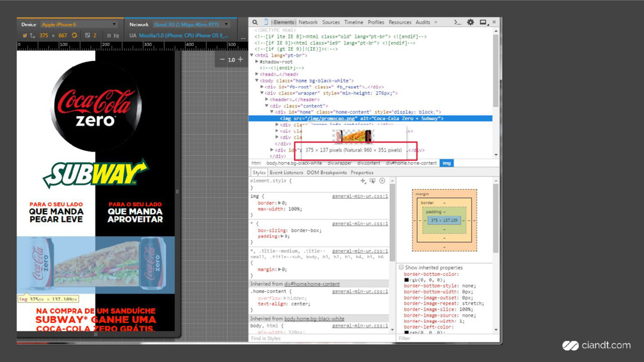Expand the head element node
644x362 pixels.
click(x=257, y=74)
